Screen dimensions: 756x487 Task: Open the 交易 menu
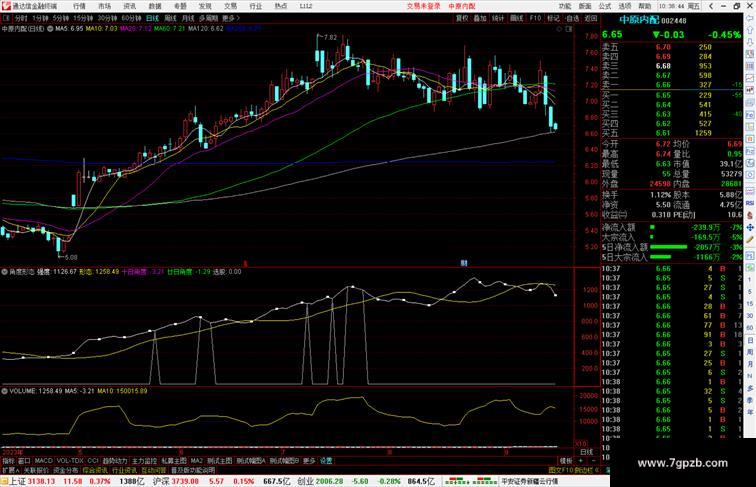pyautogui.click(x=230, y=6)
